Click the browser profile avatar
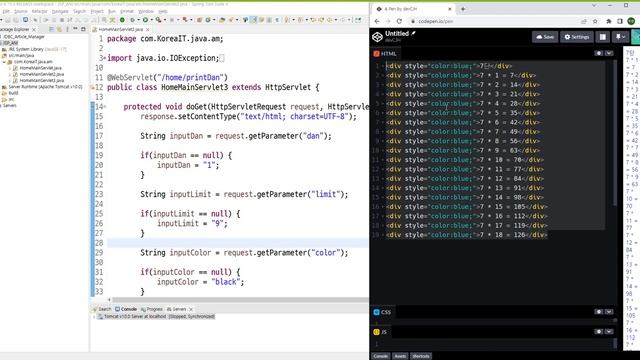 coord(631,21)
